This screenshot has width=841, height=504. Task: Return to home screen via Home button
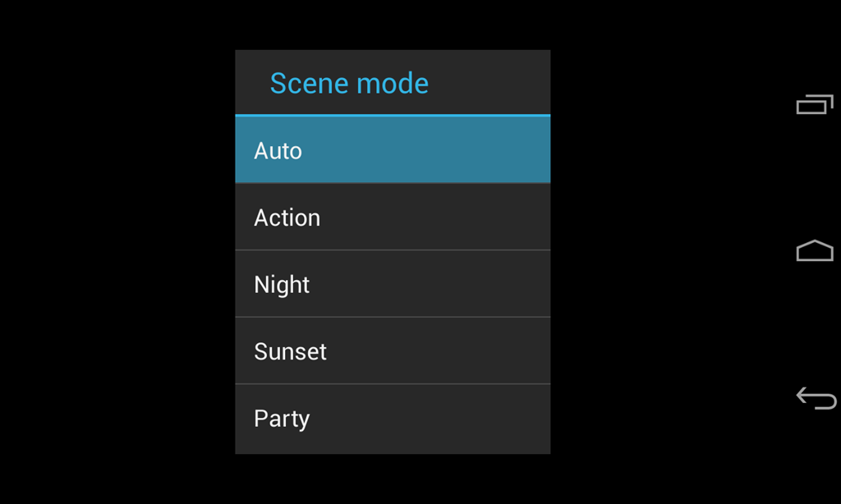[815, 251]
